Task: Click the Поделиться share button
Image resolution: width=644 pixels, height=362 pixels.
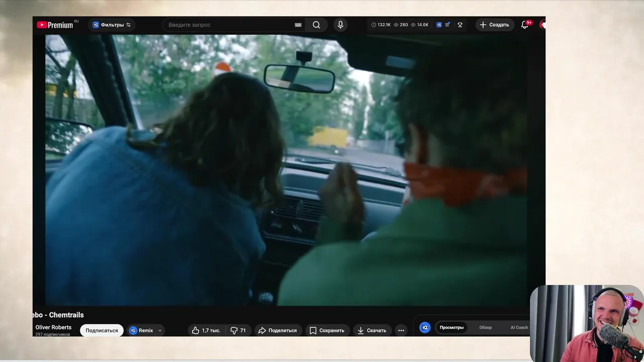Action: pos(277,330)
